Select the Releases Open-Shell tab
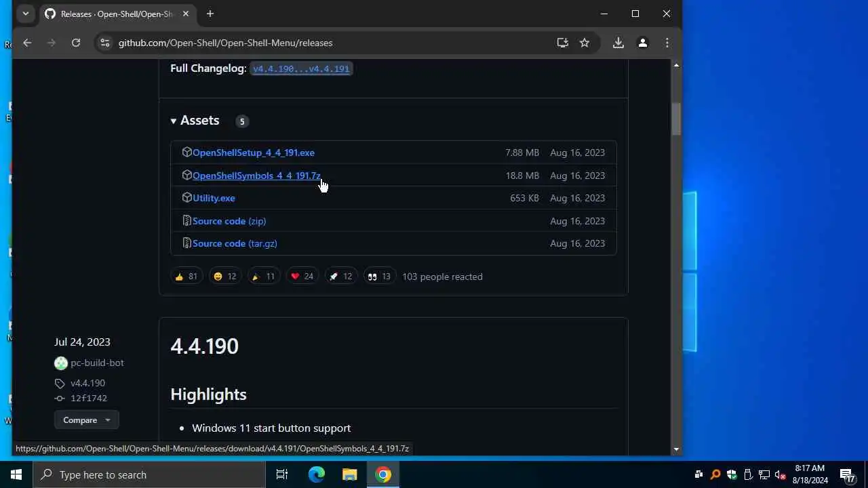This screenshot has width=868, height=488. click(x=117, y=14)
